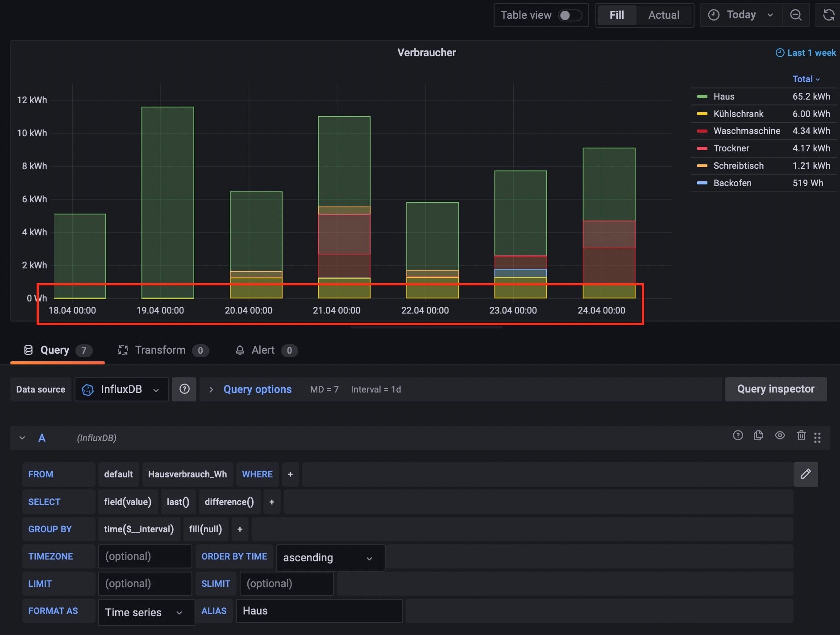840x635 pixels.
Task: Toggle raw query editor pencil icon
Action: [x=806, y=474]
